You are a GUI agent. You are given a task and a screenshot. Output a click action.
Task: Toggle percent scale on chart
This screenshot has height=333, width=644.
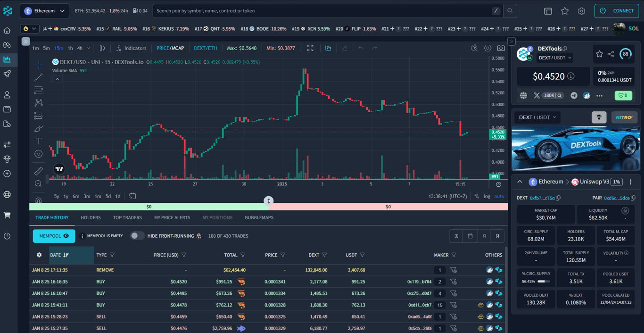point(477,196)
